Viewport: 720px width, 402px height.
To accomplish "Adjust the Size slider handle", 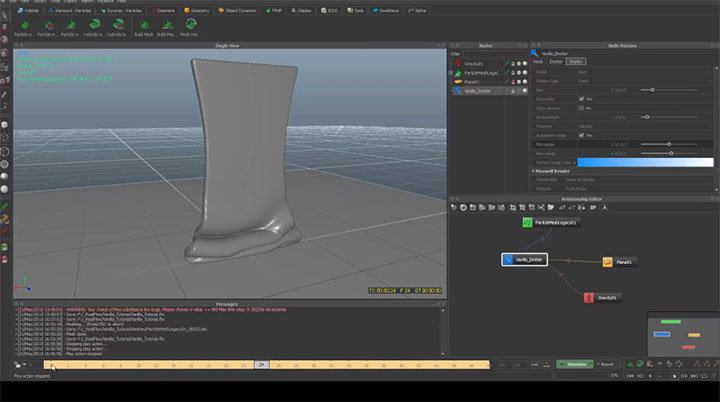I will [x=652, y=90].
